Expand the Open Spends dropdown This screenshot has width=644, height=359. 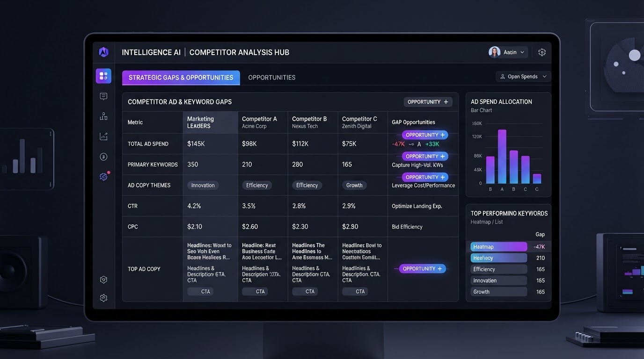[x=523, y=77]
